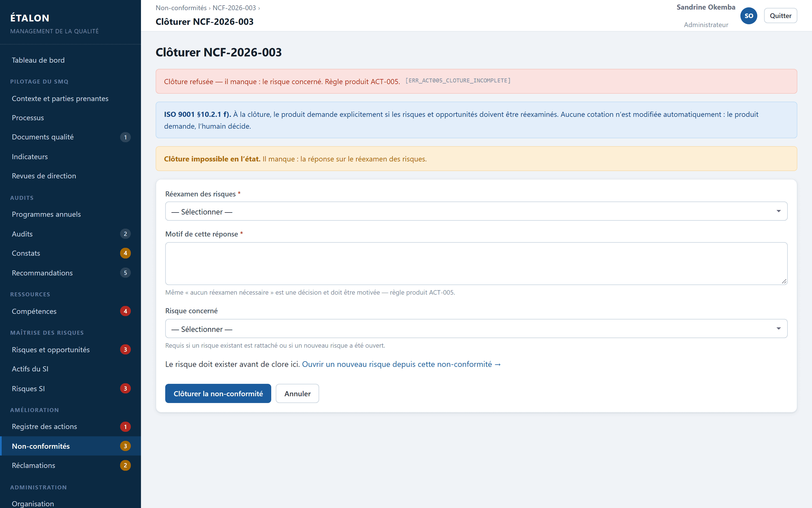Image resolution: width=812 pixels, height=508 pixels.
Task: Click into the Motif de cette réponse textarea
Action: (x=476, y=263)
